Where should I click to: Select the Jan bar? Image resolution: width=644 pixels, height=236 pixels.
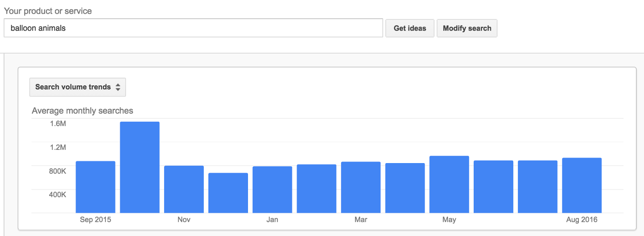(272, 190)
